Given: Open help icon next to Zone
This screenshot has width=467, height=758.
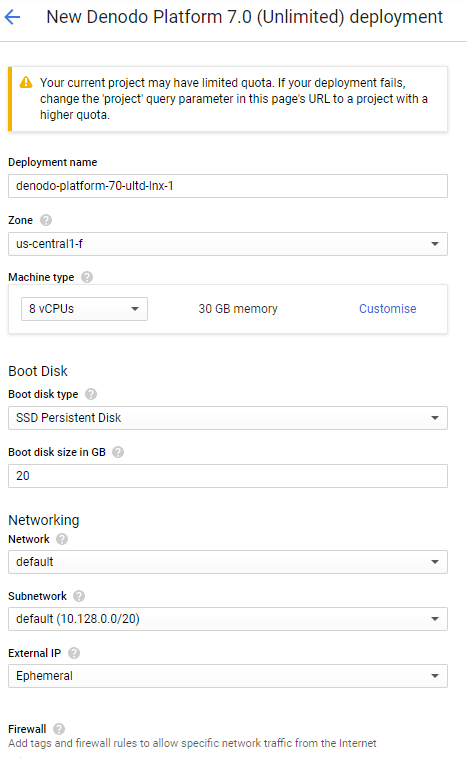Looking at the screenshot, I should 46,220.
